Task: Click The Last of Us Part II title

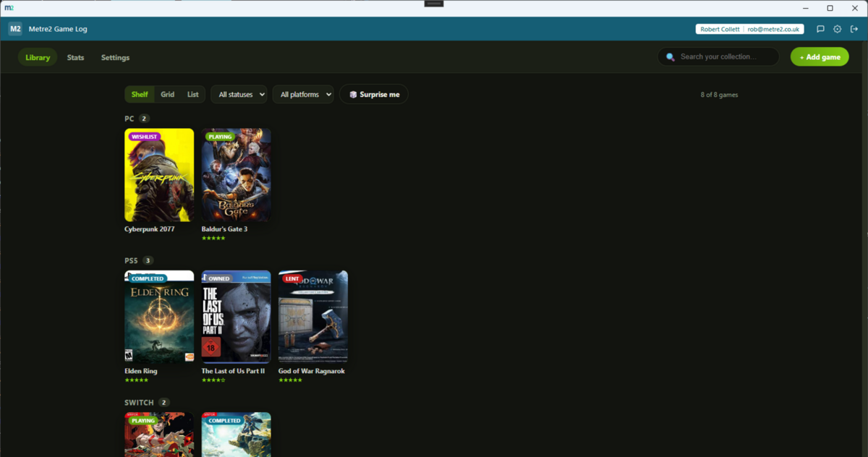Action: coord(233,371)
